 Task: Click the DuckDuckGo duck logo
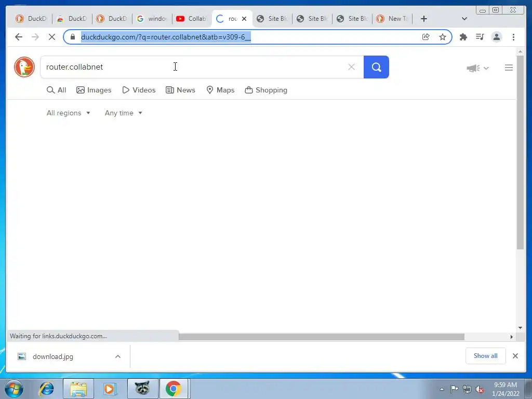[24, 67]
